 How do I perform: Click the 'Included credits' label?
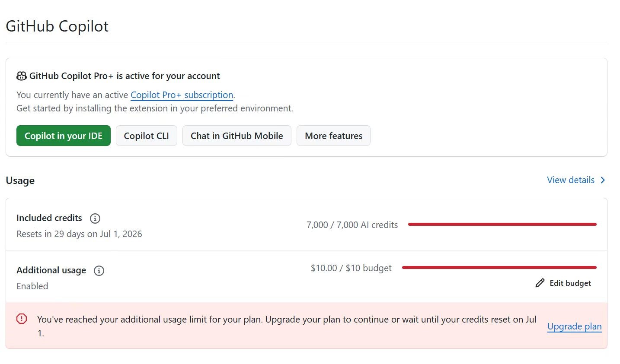[x=49, y=218]
